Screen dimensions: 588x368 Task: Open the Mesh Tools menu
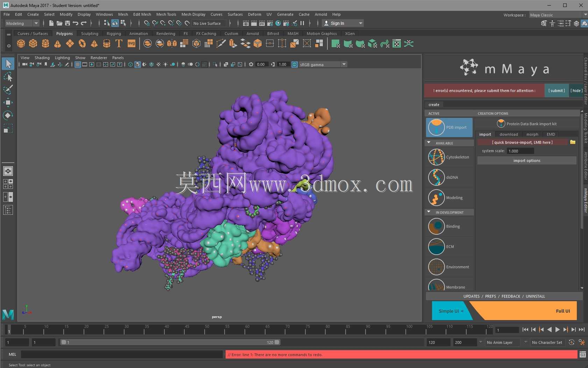coord(166,14)
